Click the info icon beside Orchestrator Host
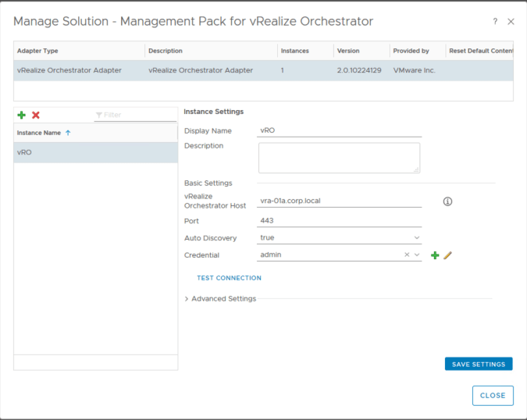The image size is (527, 420). pos(447,201)
